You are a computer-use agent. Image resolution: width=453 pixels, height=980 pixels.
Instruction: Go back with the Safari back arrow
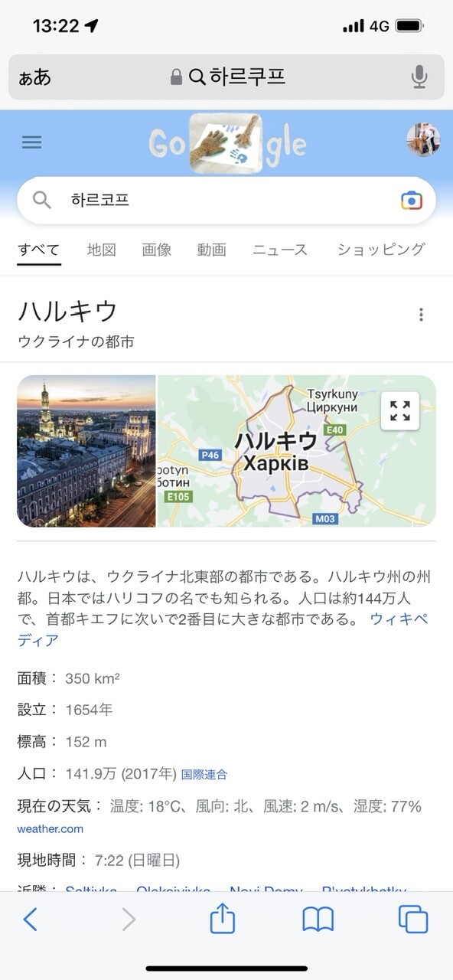(x=30, y=918)
